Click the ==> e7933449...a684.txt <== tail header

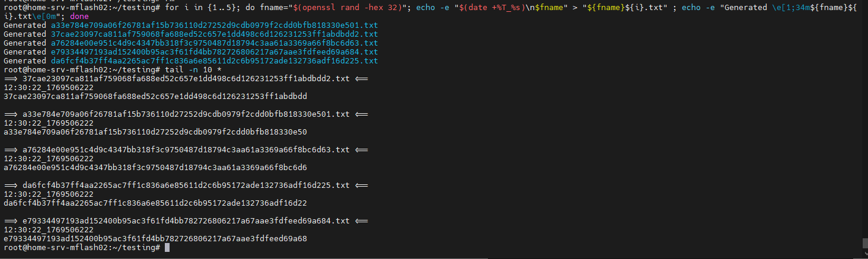[x=186, y=221]
